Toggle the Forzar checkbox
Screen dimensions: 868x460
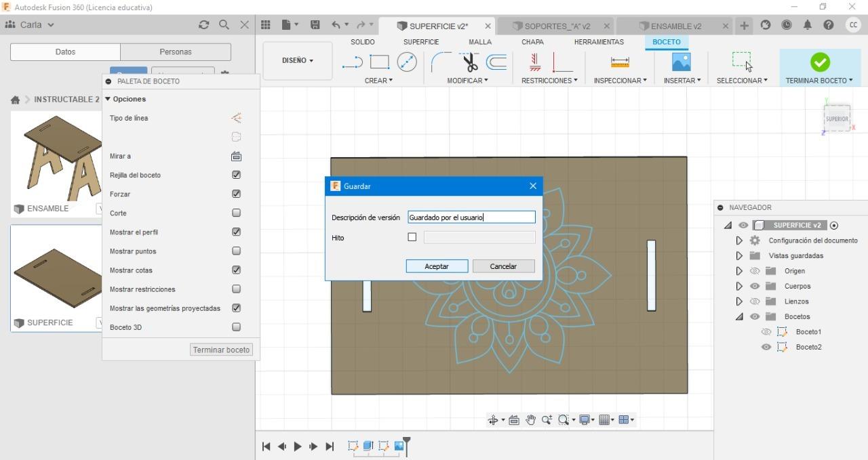coord(236,194)
